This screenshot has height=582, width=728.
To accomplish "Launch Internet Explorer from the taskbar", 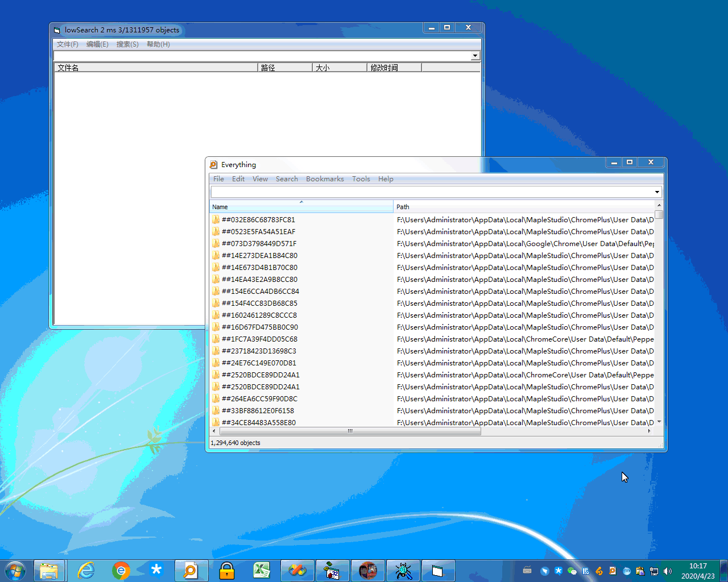I will [86, 571].
